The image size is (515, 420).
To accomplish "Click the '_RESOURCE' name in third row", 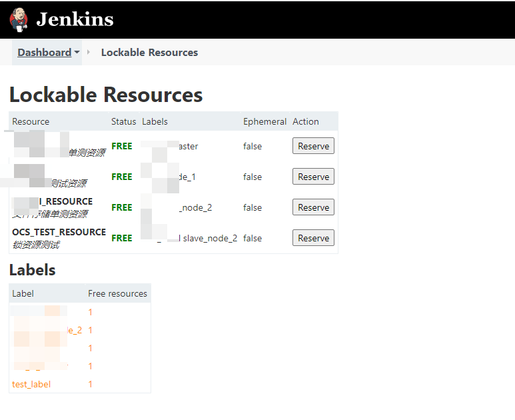I will (x=66, y=201).
